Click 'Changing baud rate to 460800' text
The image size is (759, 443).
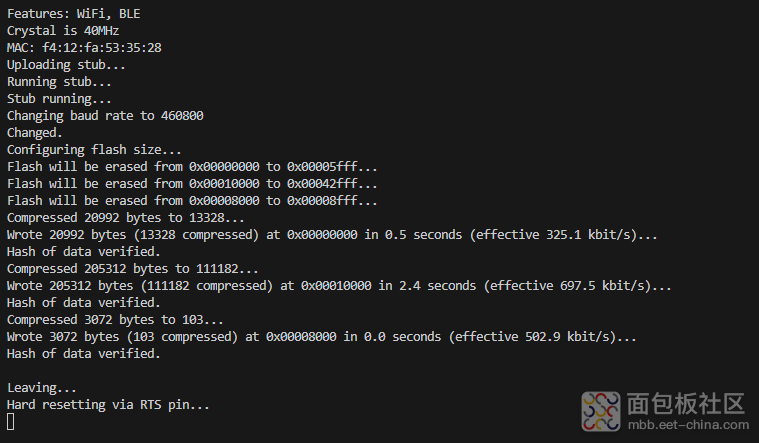pyautogui.click(x=105, y=116)
